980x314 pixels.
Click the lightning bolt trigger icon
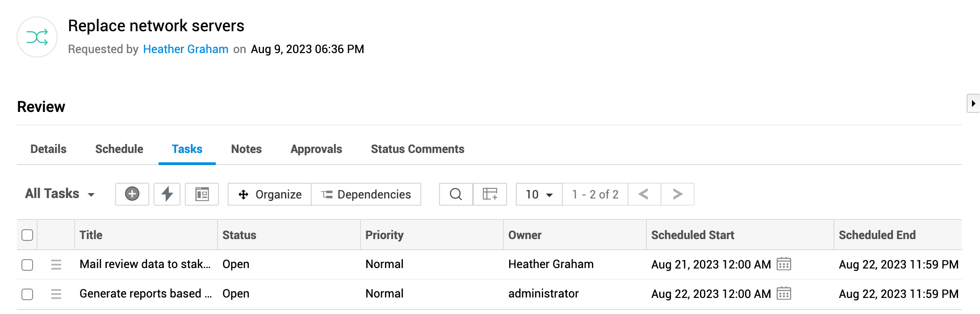(167, 194)
